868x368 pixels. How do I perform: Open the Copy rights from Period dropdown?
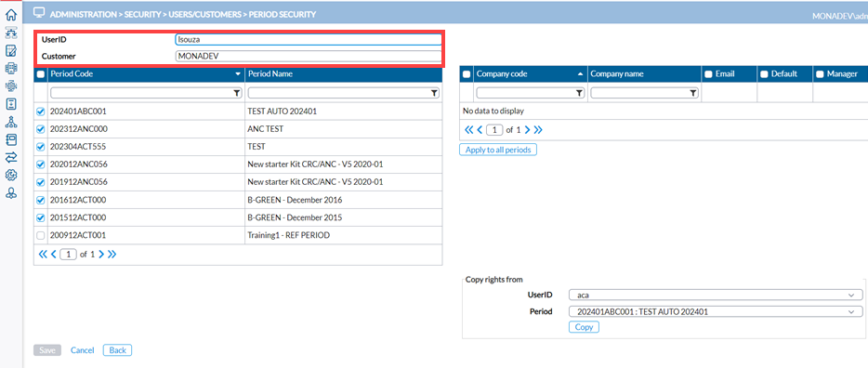[716, 312]
